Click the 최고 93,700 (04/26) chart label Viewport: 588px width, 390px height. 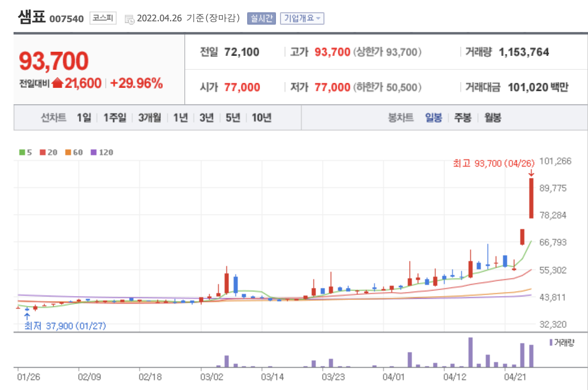494,164
